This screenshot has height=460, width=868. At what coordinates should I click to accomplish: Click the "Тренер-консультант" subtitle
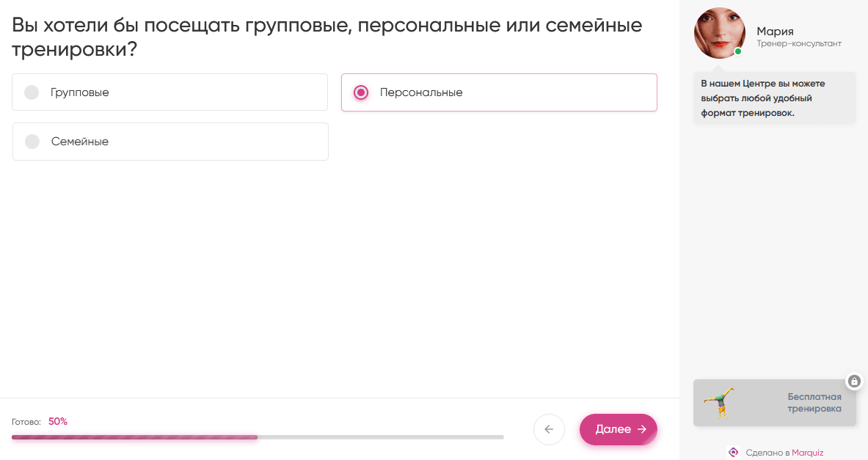click(799, 44)
